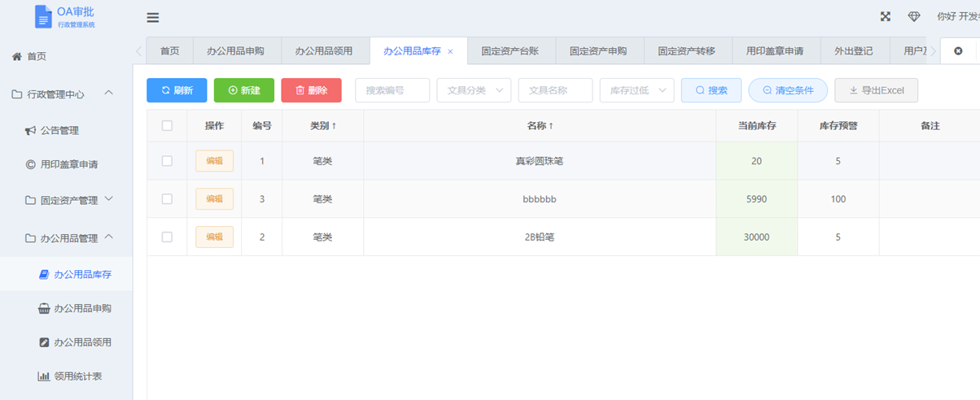The height and width of the screenshot is (400, 980).
Task: Click the 库存预警 column header
Action: pyautogui.click(x=838, y=126)
